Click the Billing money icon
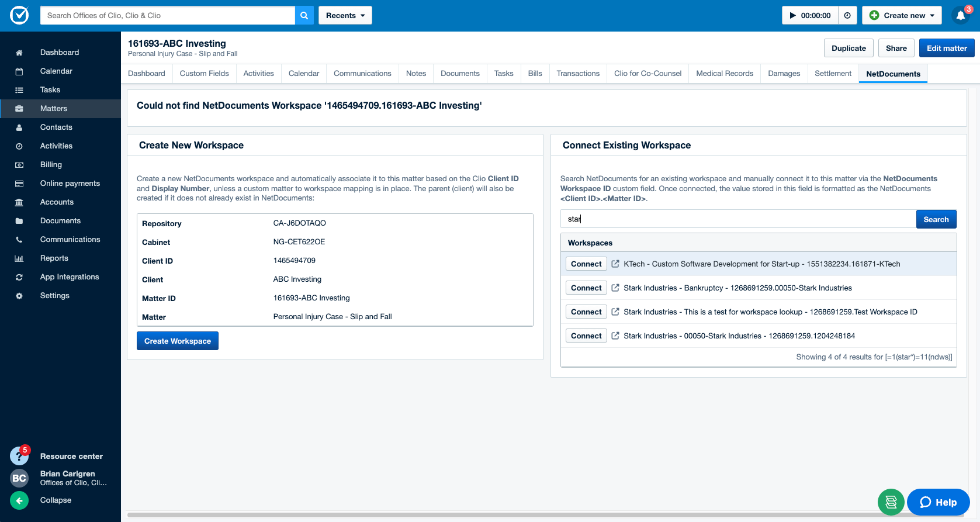Screen dimensions: 980x522 (x=19, y=165)
